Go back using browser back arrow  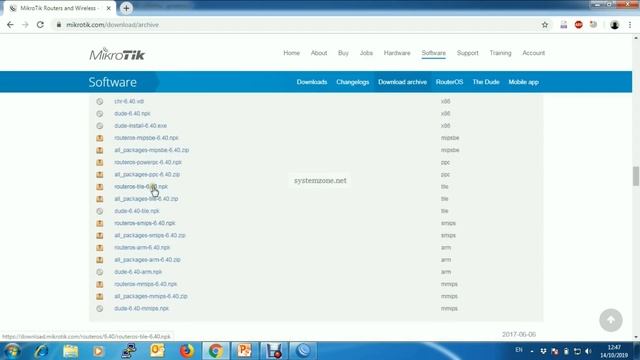[10, 25]
